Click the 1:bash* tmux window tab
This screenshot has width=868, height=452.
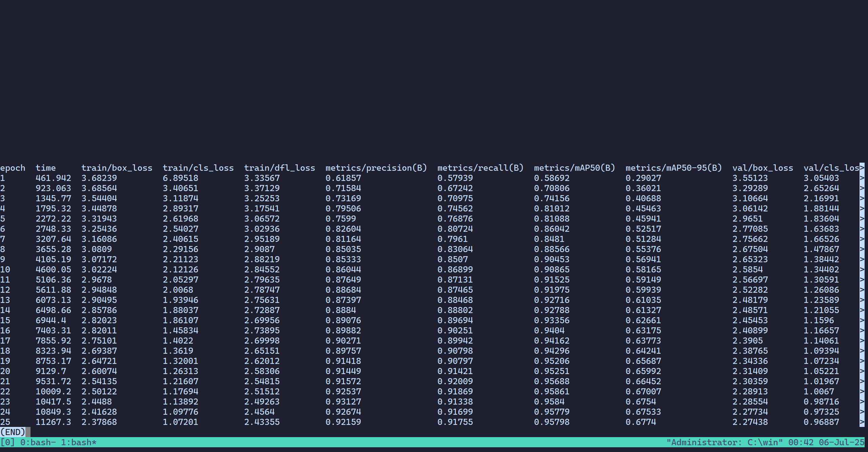click(x=79, y=443)
